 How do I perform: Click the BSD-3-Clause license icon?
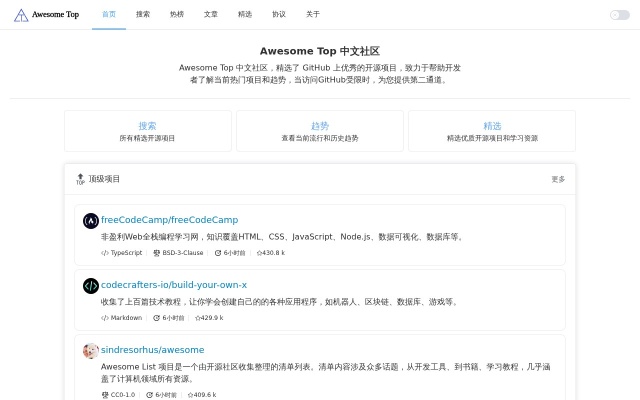click(157, 253)
